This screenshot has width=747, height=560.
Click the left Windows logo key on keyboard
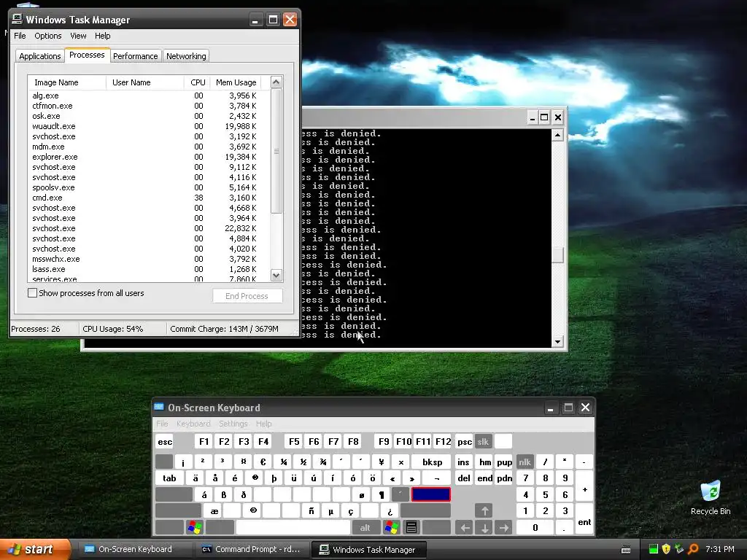pyautogui.click(x=195, y=527)
